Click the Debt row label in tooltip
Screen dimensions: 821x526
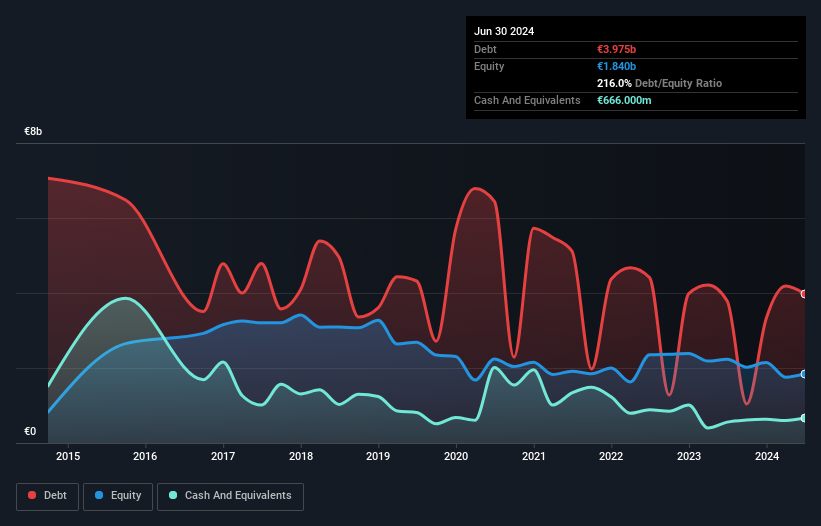point(485,49)
